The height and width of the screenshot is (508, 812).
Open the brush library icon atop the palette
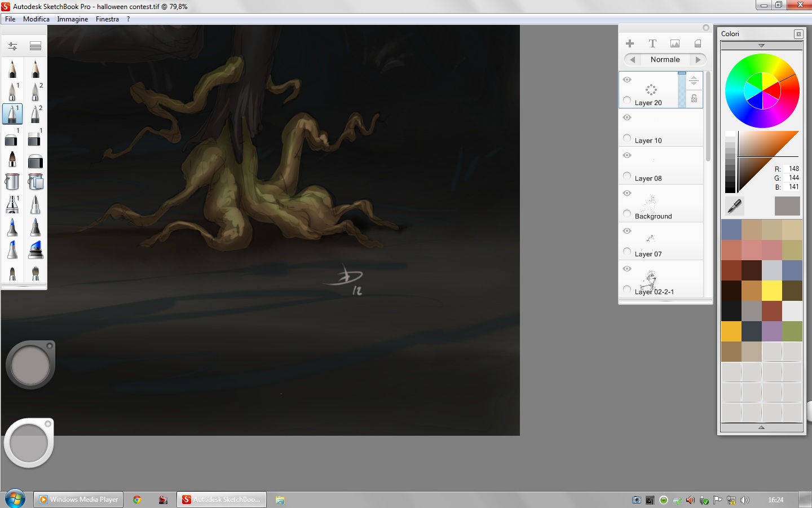36,46
